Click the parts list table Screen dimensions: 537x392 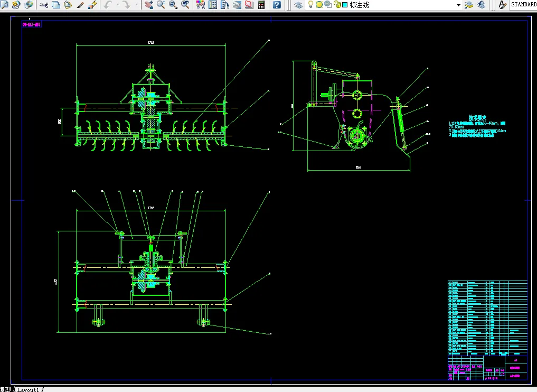(488, 318)
